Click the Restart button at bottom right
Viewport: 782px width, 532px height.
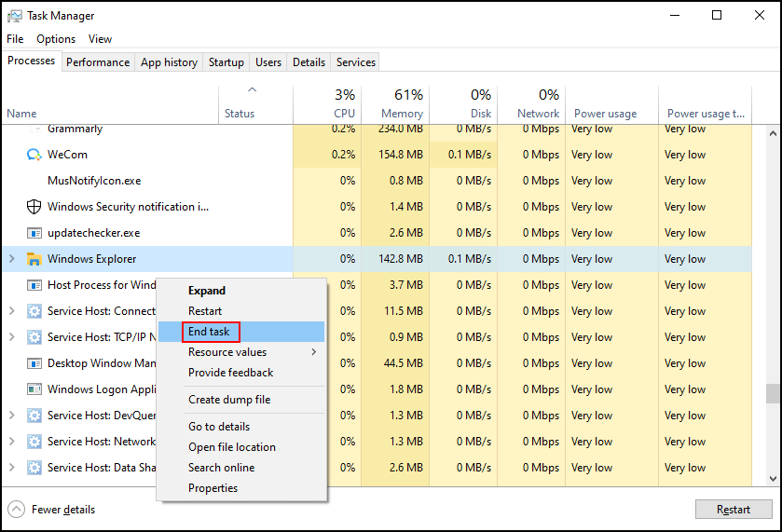pos(734,510)
